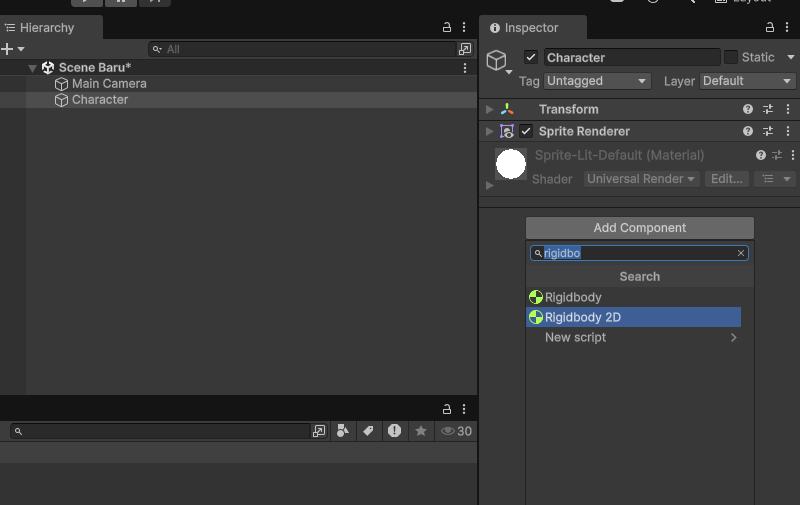The image size is (800, 505).
Task: Choose Rigidbody from search results
Action: tap(633, 297)
